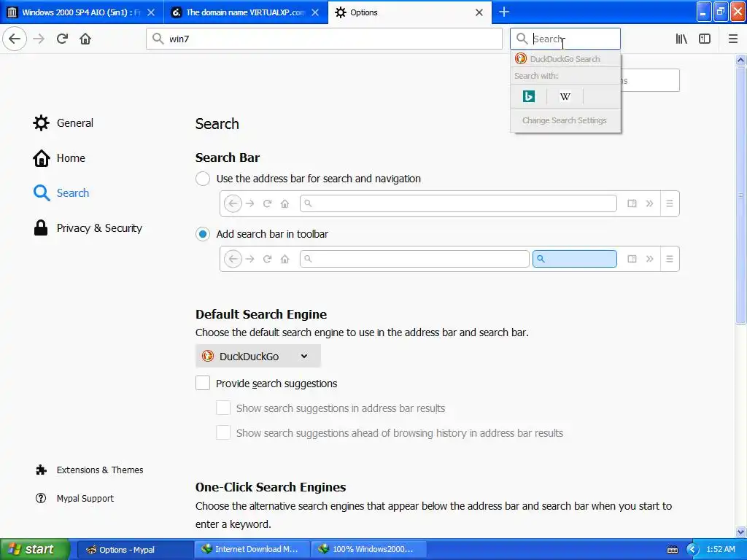The height and width of the screenshot is (560, 747).
Task: Click the 1:52 AM taskbar clock
Action: point(720,549)
